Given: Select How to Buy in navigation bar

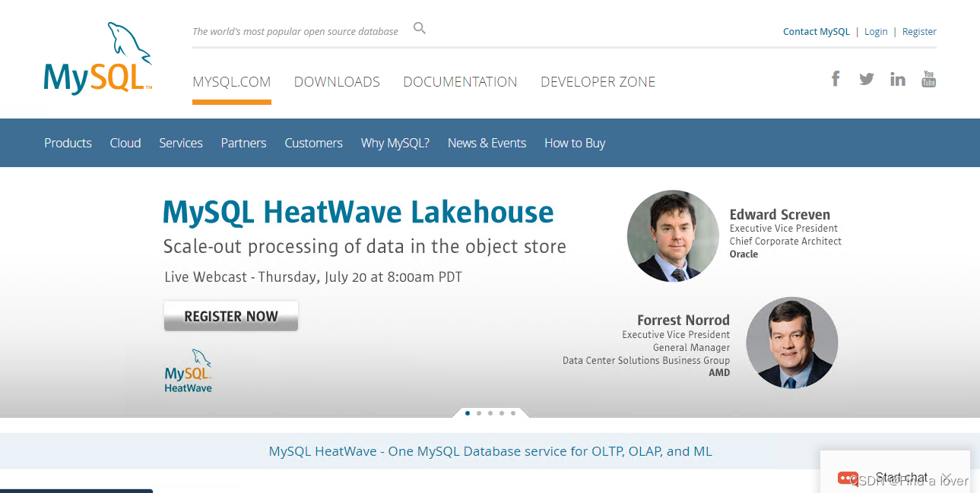Looking at the screenshot, I should [x=575, y=143].
